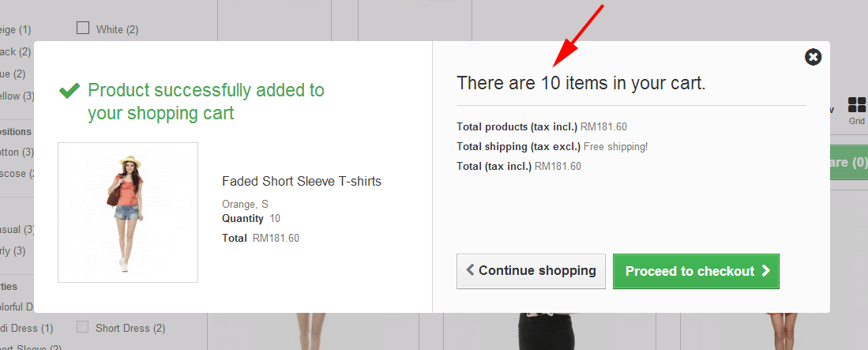Screen dimensions: 868x350
Task: Enable the Short Dress filter checkbox
Action: click(82, 327)
